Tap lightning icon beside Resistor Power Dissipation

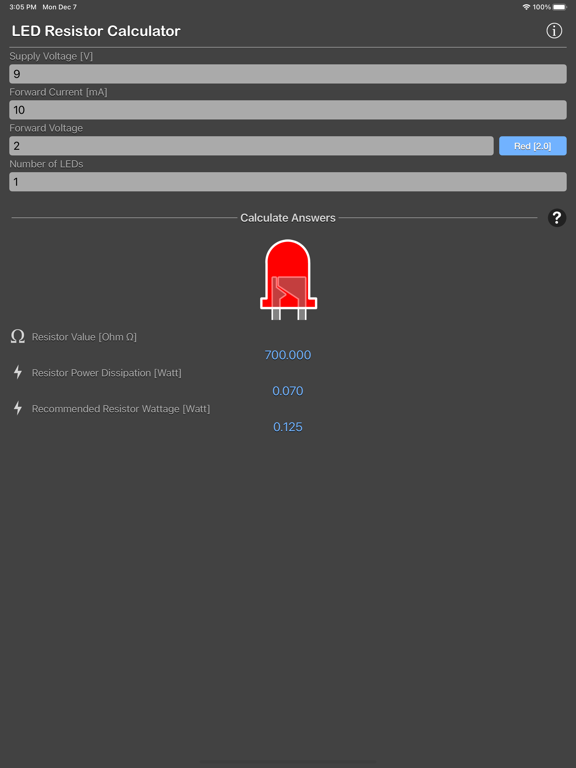[x=18, y=372]
